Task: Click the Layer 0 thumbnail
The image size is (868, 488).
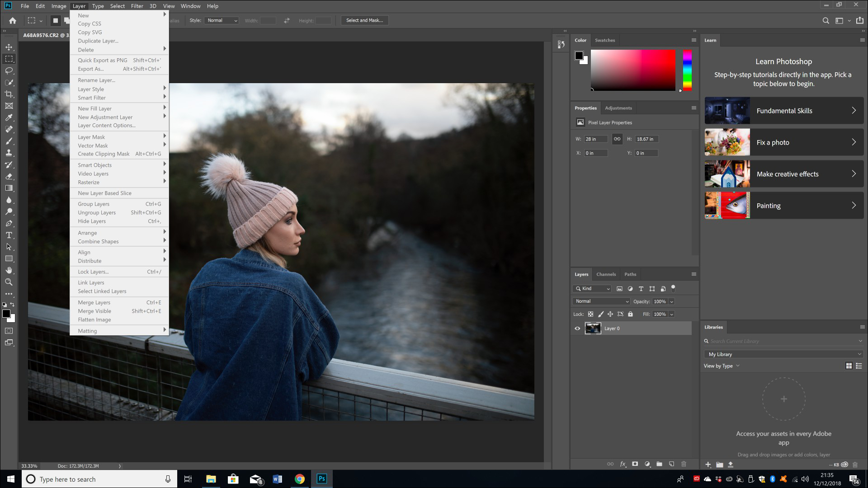Action: pyautogui.click(x=593, y=328)
